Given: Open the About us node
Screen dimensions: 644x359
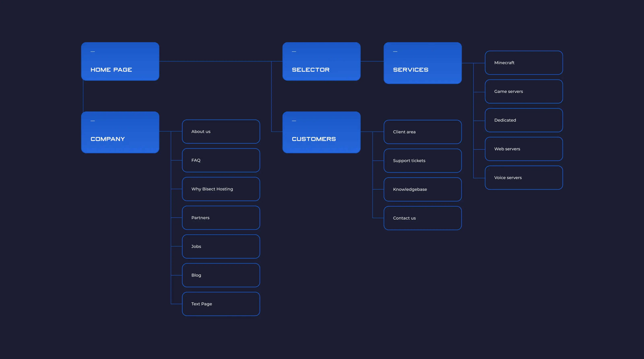Looking at the screenshot, I should tap(221, 131).
